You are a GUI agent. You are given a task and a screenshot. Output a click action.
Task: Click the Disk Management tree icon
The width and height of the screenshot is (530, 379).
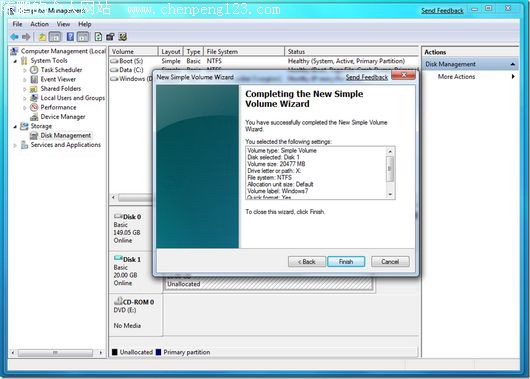click(34, 136)
